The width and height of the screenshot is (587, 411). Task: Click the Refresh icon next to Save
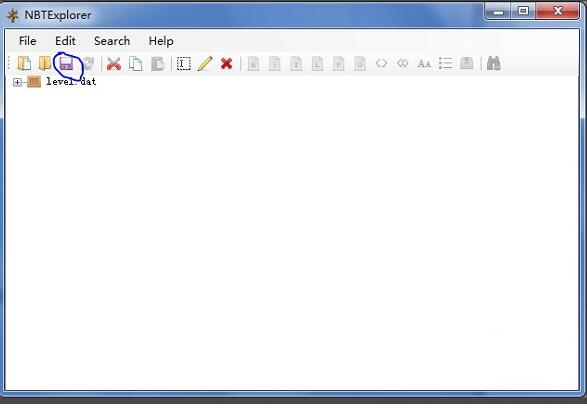click(x=89, y=63)
